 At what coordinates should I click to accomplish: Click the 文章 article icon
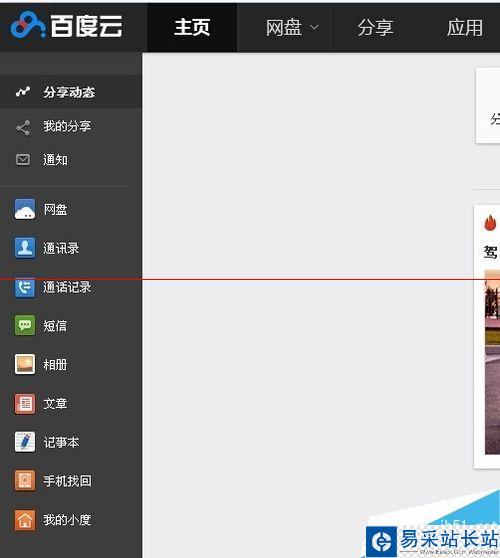coord(25,404)
